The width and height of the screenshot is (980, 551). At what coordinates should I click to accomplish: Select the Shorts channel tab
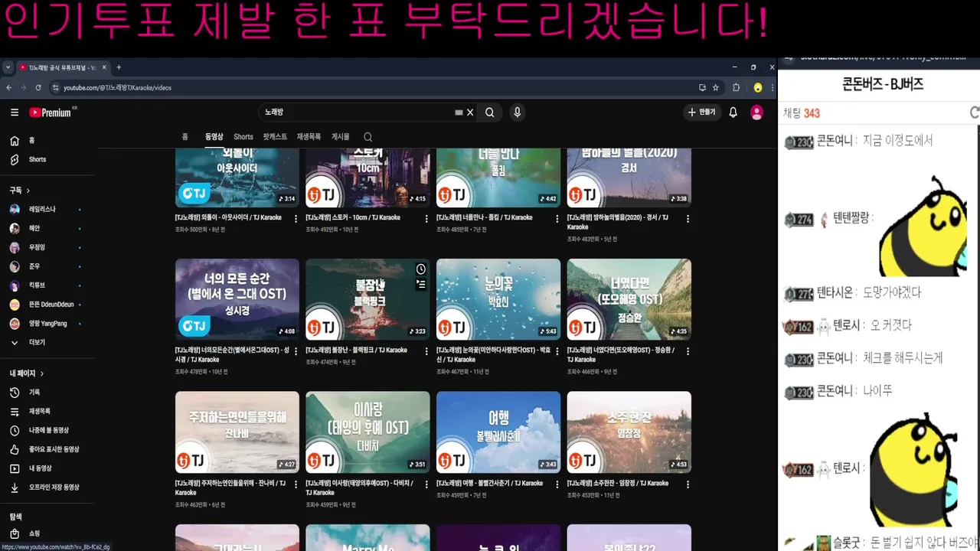point(243,137)
